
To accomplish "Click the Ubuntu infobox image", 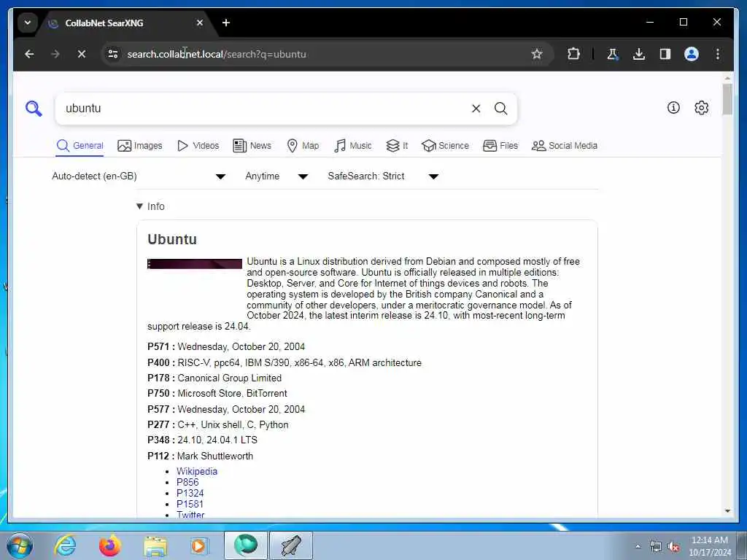I will pos(195,264).
